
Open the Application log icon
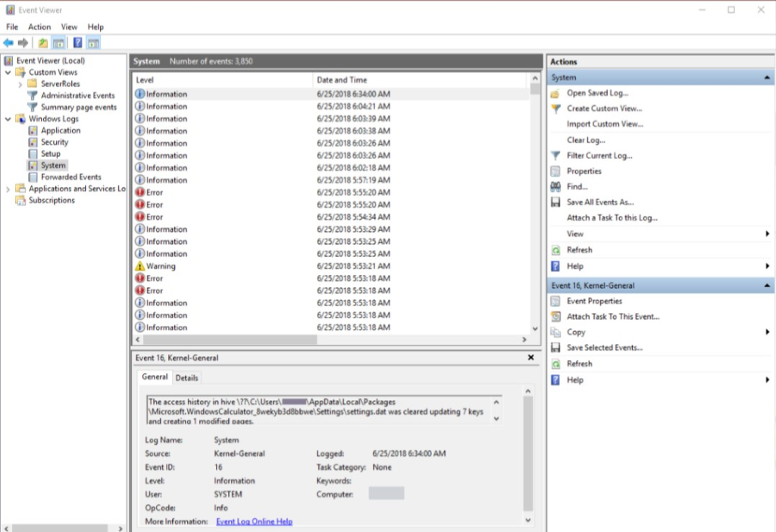point(33,130)
